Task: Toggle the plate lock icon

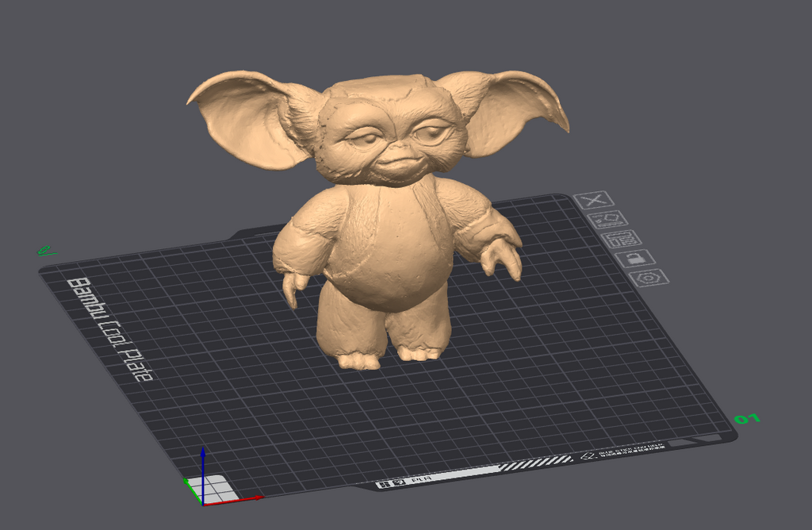Action: coord(635,258)
